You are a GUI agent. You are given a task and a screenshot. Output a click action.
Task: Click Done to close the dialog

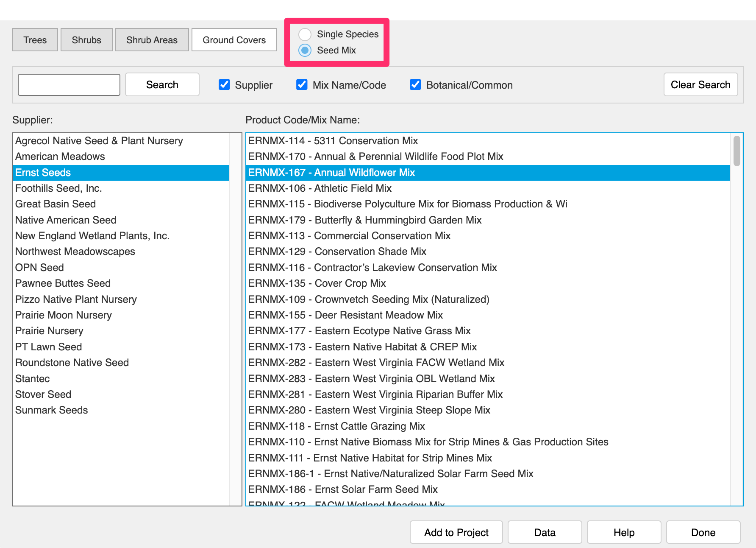click(x=703, y=532)
